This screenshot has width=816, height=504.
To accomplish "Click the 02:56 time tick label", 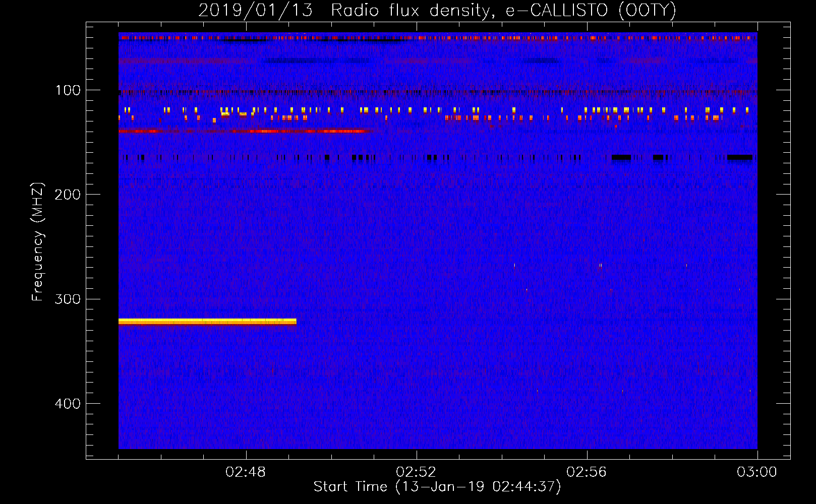I will 587,472.
